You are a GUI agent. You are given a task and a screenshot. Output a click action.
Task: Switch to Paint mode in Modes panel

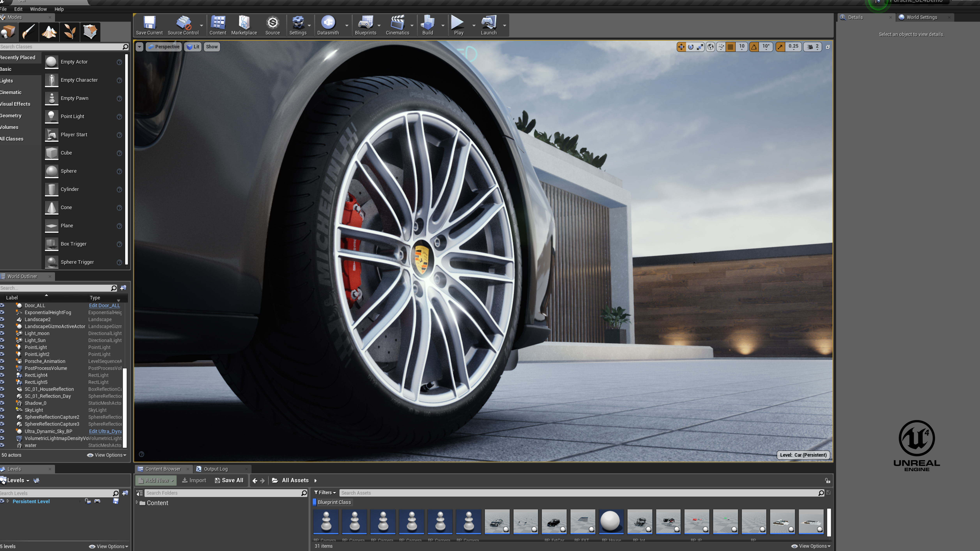pos(28,32)
